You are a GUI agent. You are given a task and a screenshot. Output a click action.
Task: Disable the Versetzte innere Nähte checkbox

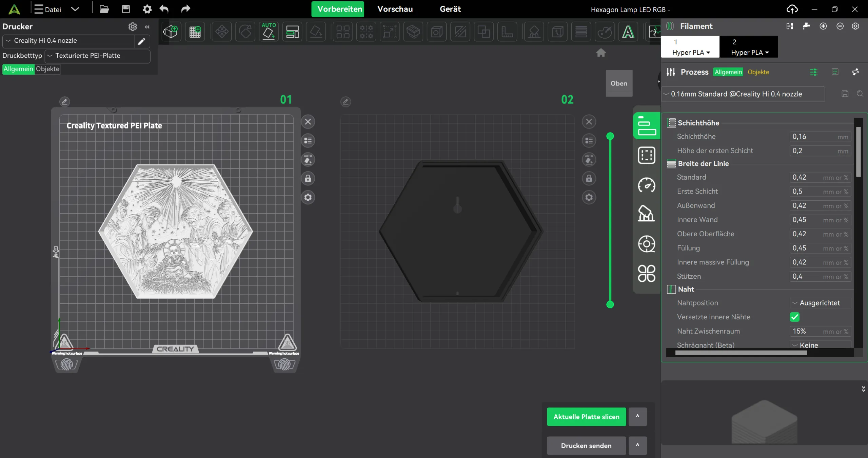(x=795, y=317)
